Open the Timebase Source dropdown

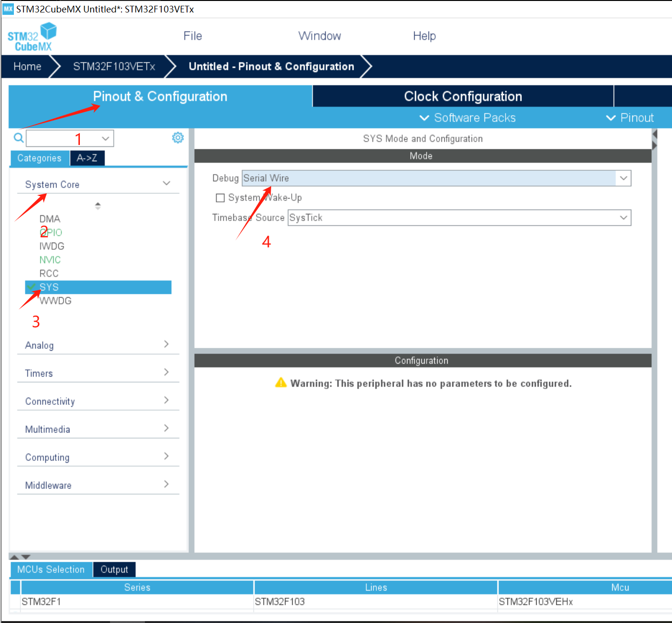(x=623, y=218)
